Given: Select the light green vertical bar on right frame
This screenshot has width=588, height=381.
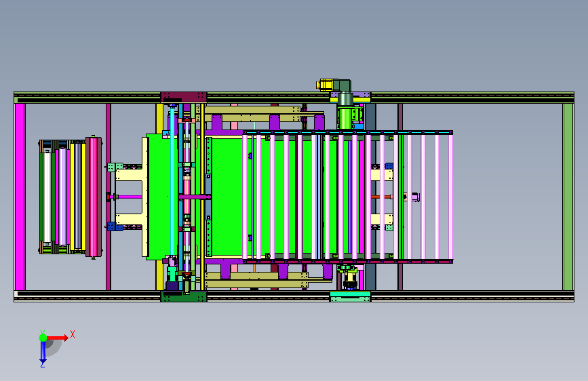Looking at the screenshot, I should 568,197.
